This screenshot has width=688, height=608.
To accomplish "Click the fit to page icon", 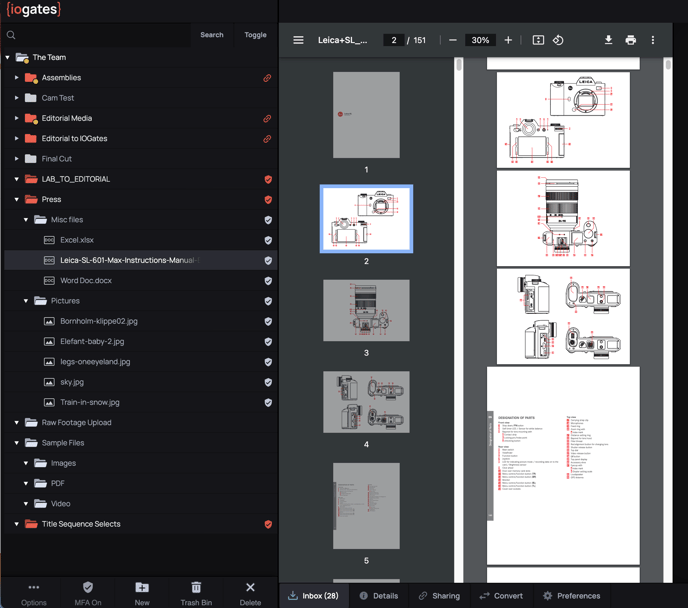I will click(x=538, y=40).
